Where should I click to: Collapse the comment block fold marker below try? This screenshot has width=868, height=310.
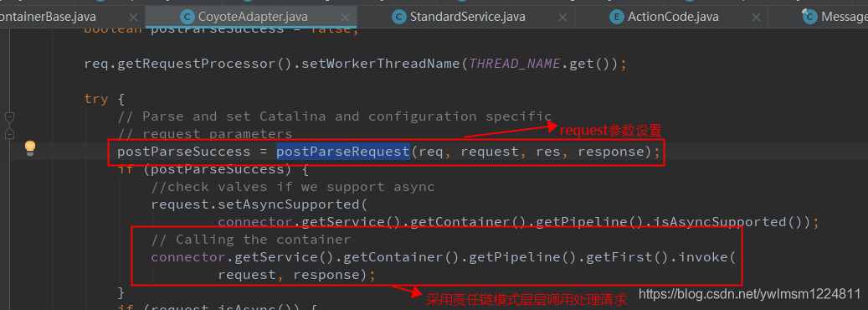pyautogui.click(x=9, y=134)
